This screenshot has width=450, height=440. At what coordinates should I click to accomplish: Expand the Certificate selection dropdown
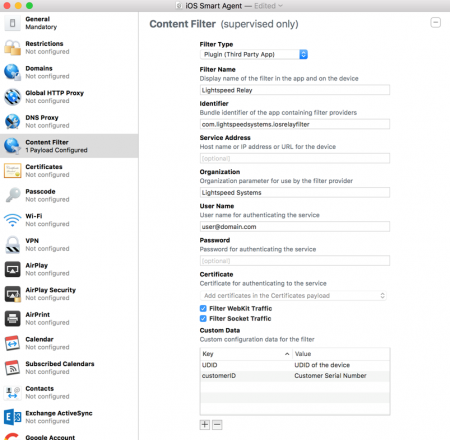coord(293,296)
